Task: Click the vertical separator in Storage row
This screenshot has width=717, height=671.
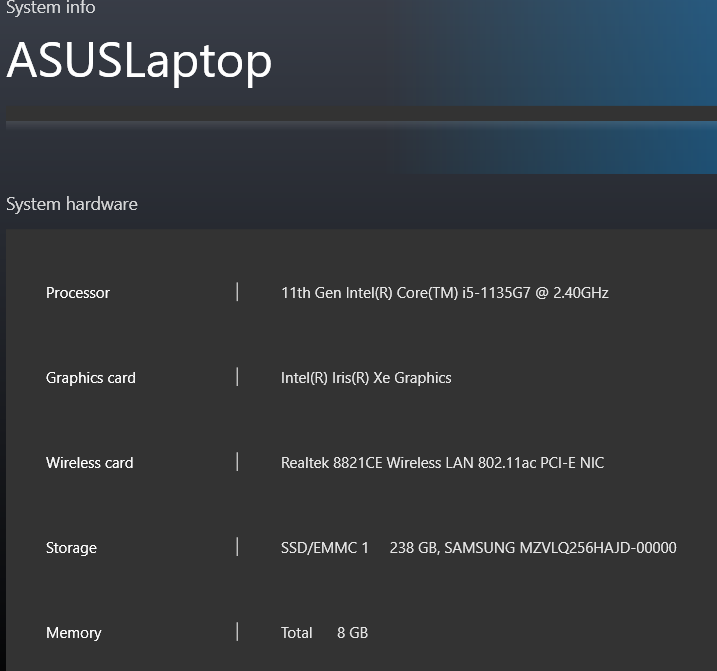Action: pos(237,547)
